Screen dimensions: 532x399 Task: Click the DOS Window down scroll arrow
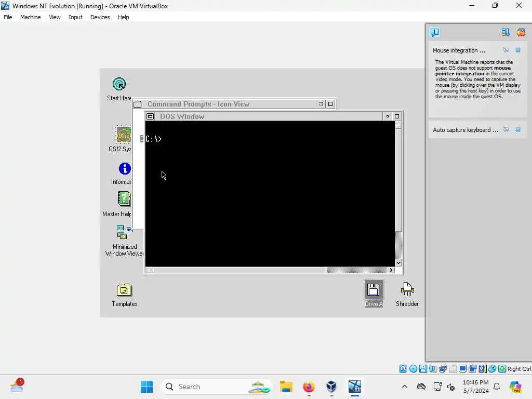(x=398, y=262)
